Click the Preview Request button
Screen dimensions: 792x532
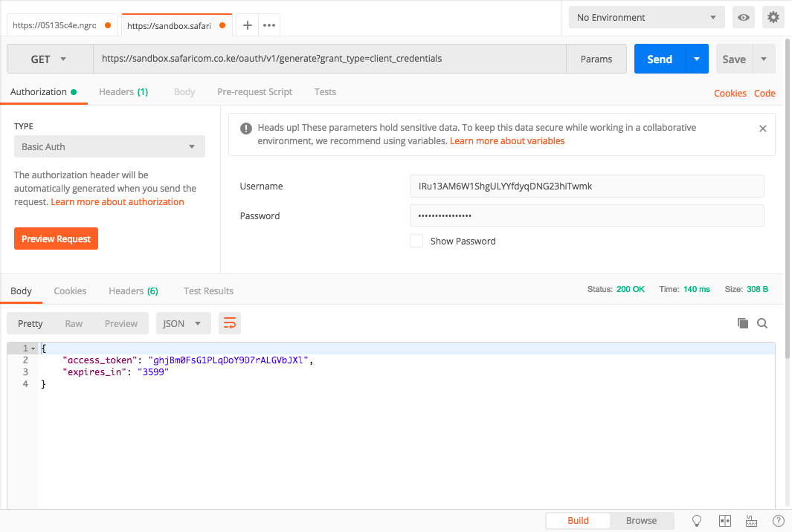[56, 239]
